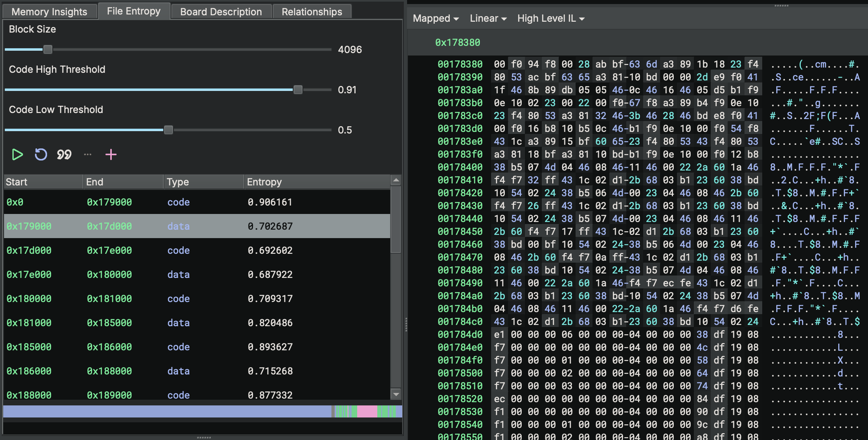The image size is (868, 440).
Task: Click hex address 00178400
Action: pos(460,167)
